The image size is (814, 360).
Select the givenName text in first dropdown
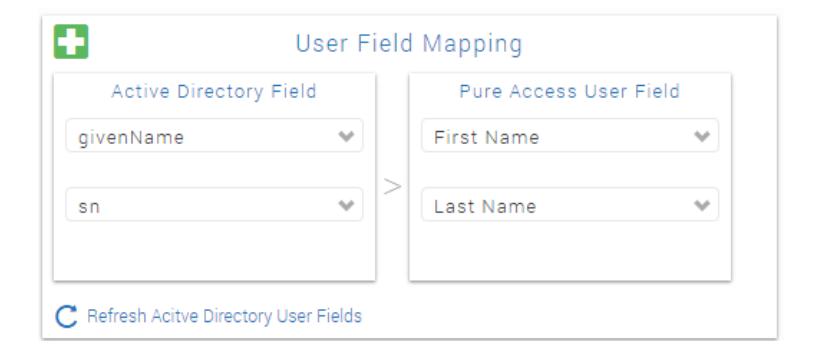point(131,137)
